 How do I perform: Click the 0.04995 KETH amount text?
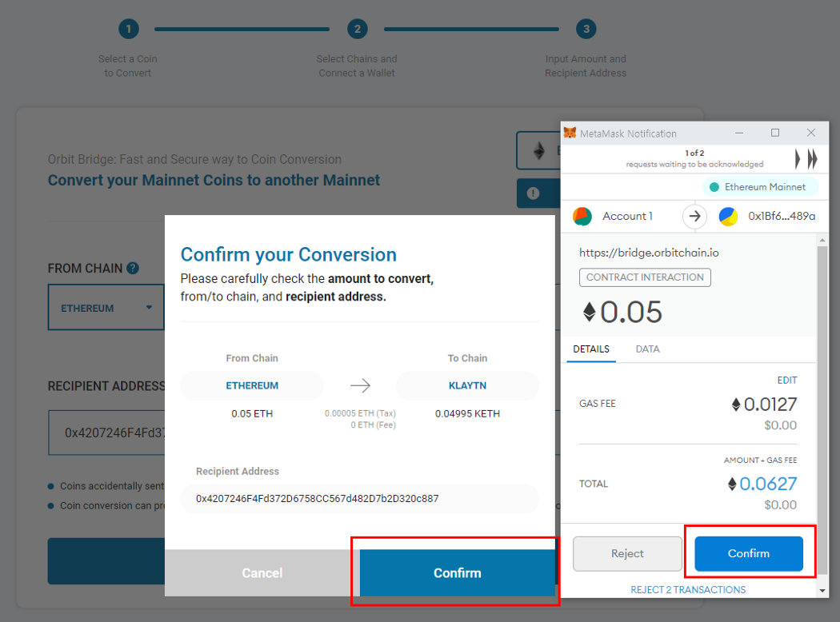[x=467, y=413]
